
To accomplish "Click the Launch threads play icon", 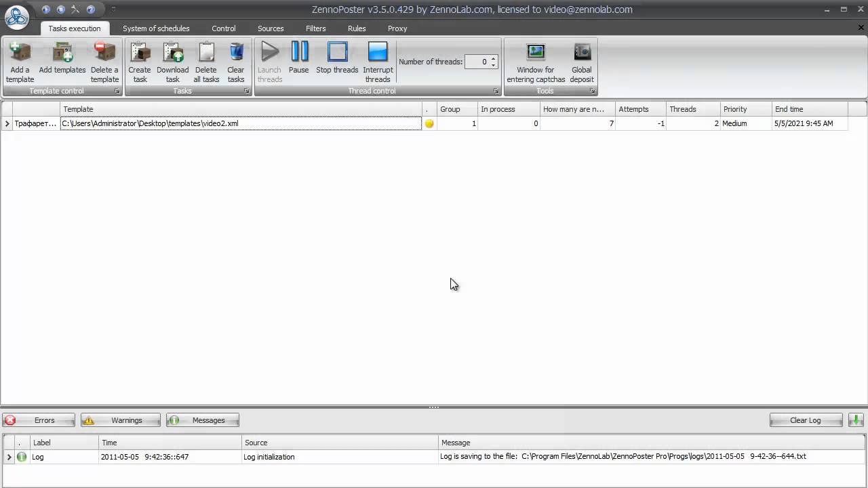I will pyautogui.click(x=270, y=52).
